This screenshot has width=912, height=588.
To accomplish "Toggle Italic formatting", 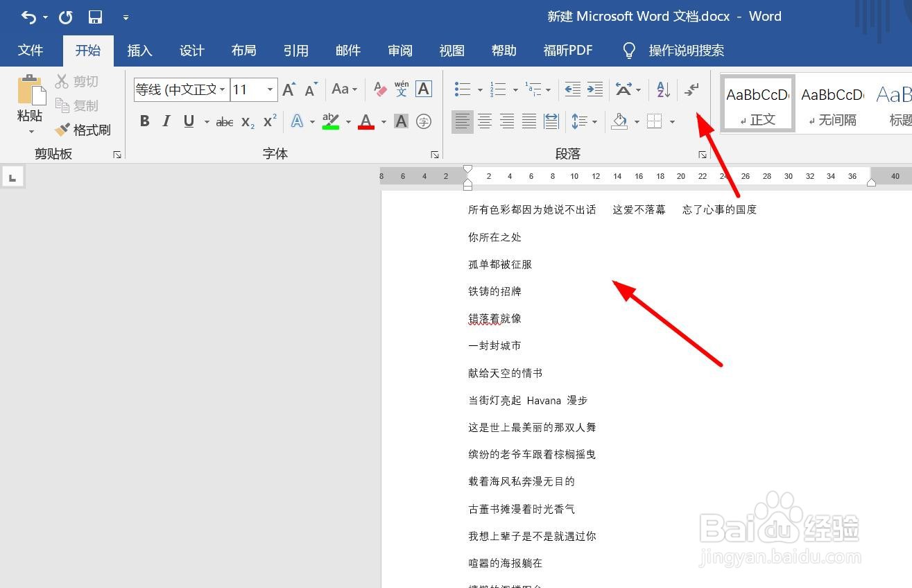I will coord(166,121).
